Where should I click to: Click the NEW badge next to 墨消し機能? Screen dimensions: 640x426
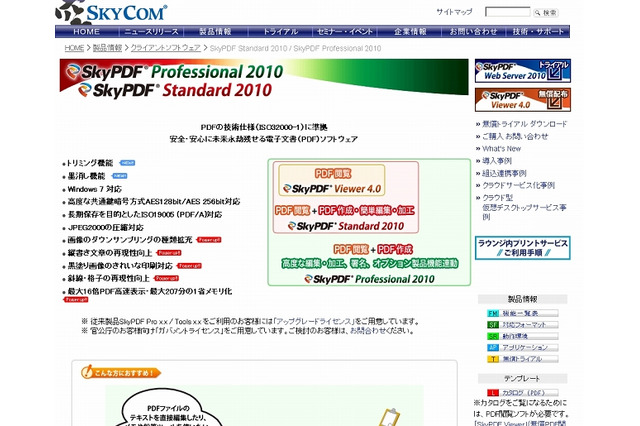pos(120,176)
